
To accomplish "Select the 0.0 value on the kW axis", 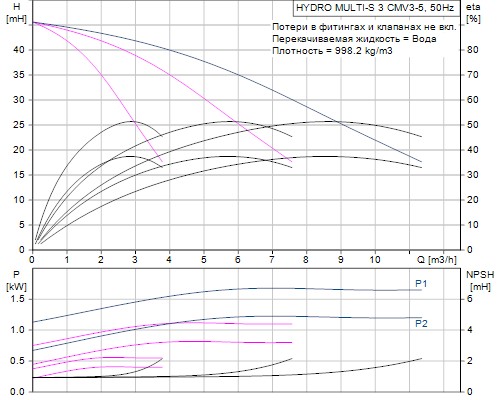I will click(18, 392).
